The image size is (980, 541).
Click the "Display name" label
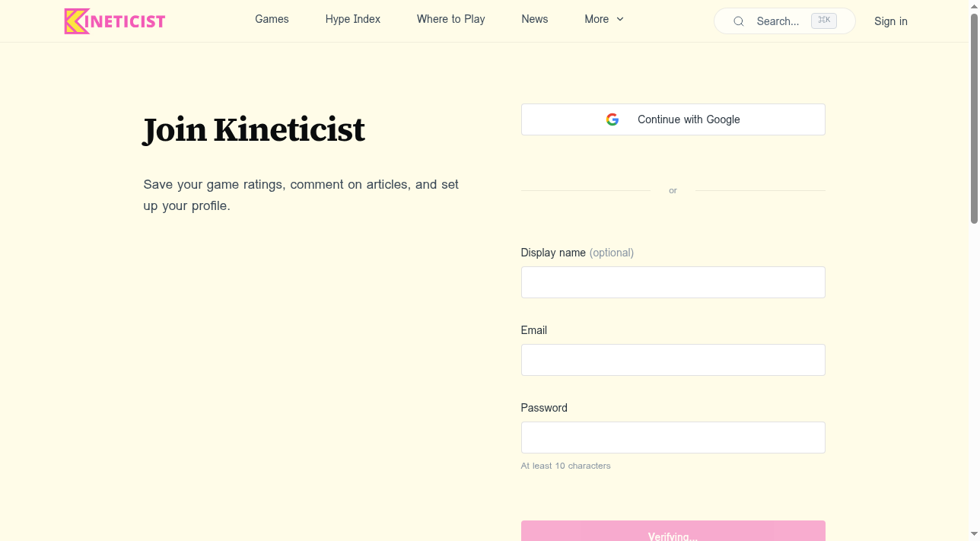553,253
